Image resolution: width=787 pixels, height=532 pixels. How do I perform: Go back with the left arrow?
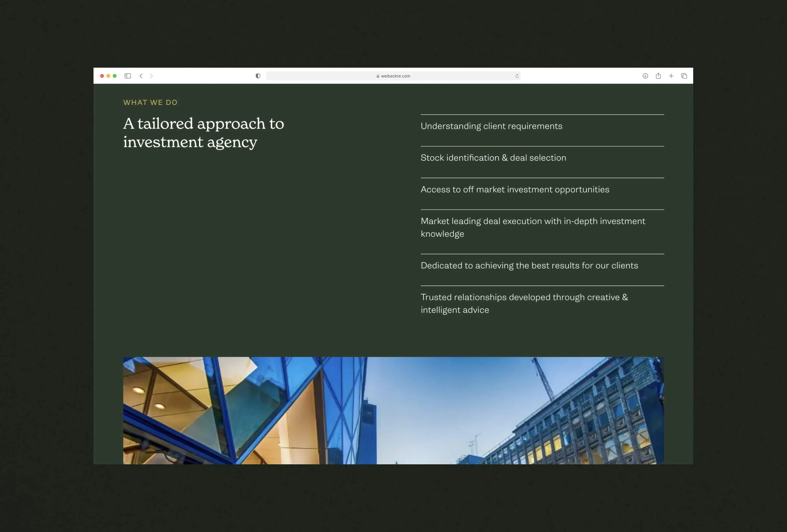pyautogui.click(x=141, y=76)
